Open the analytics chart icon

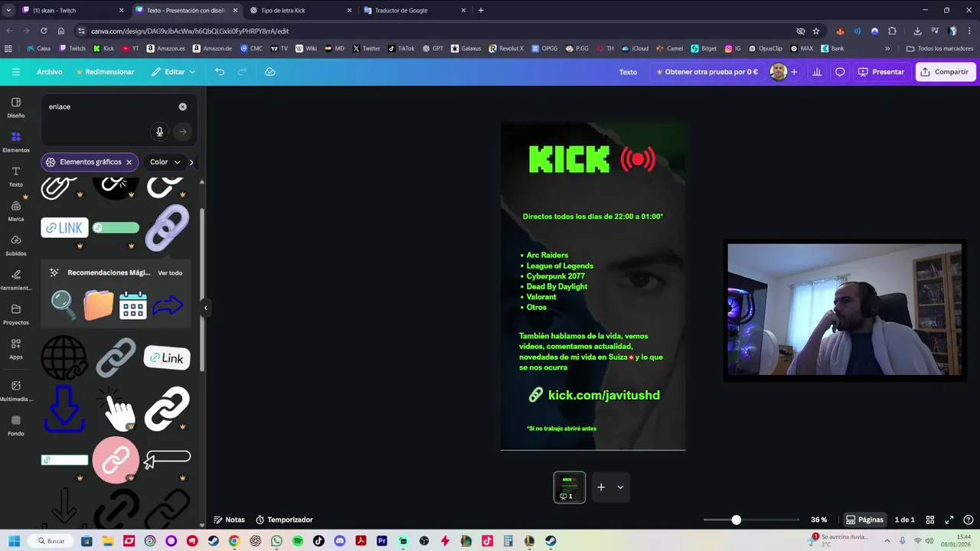pyautogui.click(x=817, y=72)
